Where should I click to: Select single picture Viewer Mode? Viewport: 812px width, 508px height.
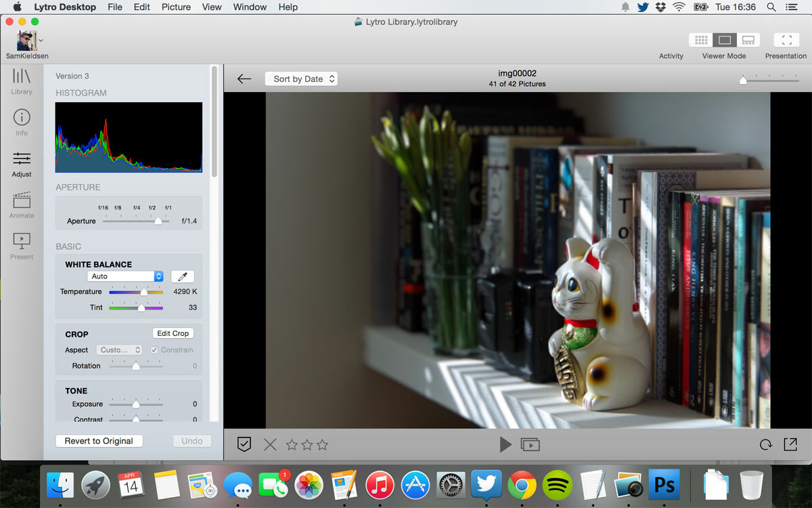click(x=724, y=40)
